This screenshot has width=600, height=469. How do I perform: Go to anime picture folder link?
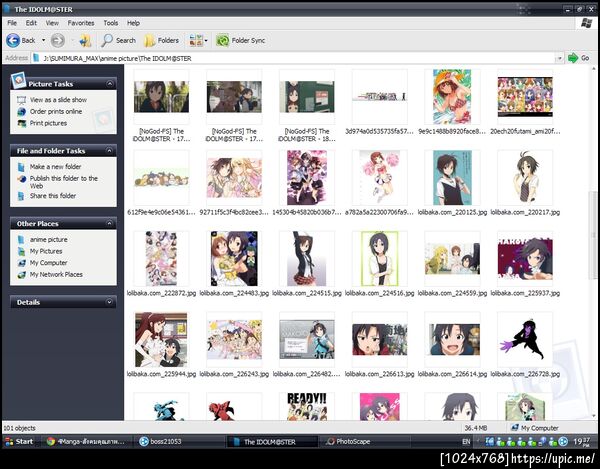tap(49, 239)
